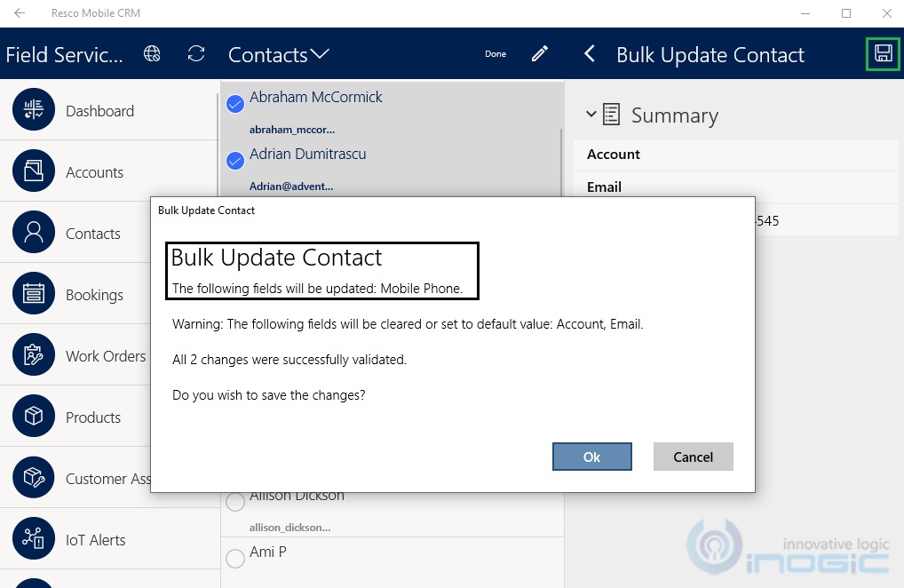Open Dashboard icon in sidebar
The width and height of the screenshot is (904, 588).
click(x=34, y=109)
